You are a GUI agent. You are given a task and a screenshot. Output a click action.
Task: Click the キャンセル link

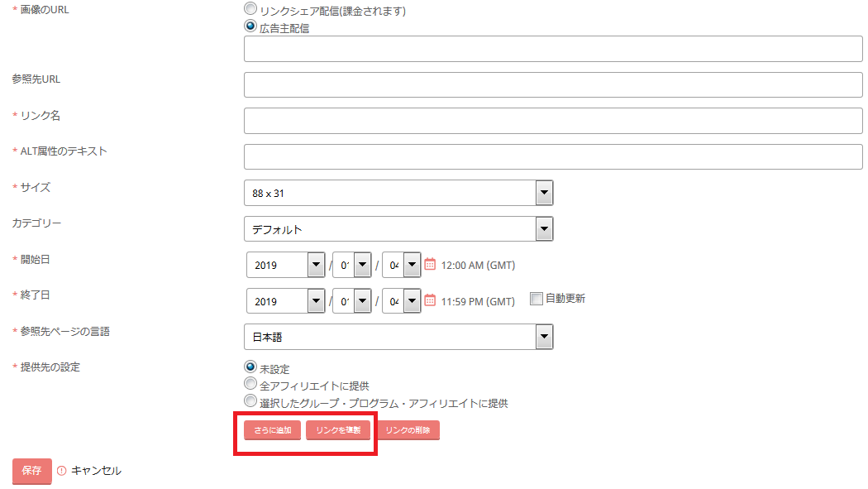95,470
